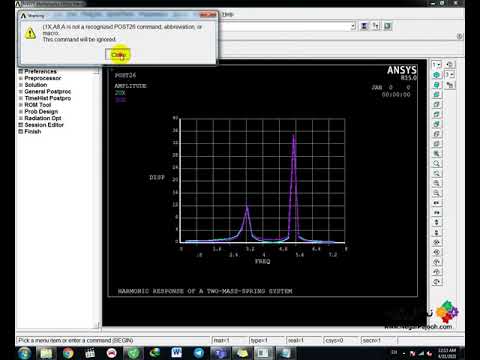The height and width of the screenshot is (360, 480).
Task: Rotate model about Y negative
Action: pyautogui.click(x=437, y=262)
